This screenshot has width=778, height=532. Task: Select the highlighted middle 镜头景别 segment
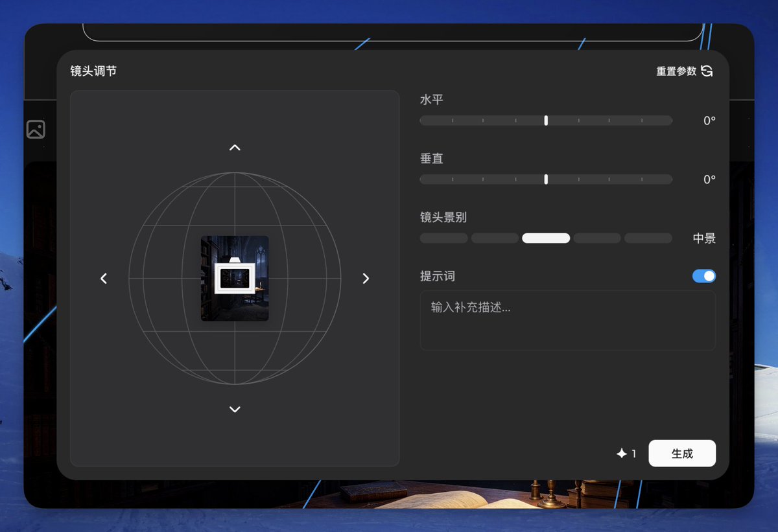(x=546, y=238)
